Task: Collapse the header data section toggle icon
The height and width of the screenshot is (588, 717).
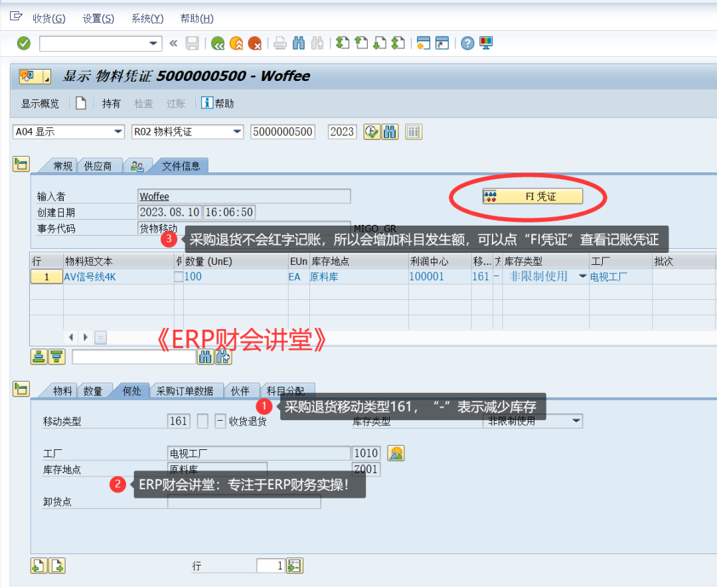Action: (21, 165)
